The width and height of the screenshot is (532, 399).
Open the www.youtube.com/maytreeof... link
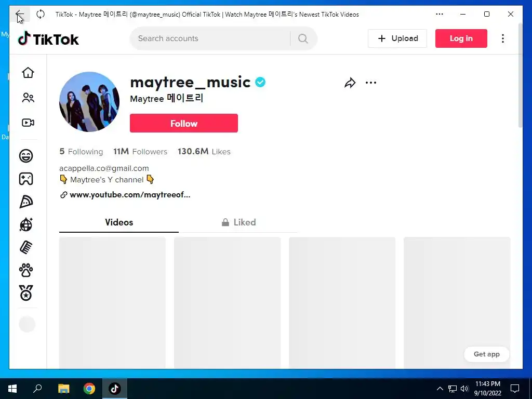click(x=129, y=195)
